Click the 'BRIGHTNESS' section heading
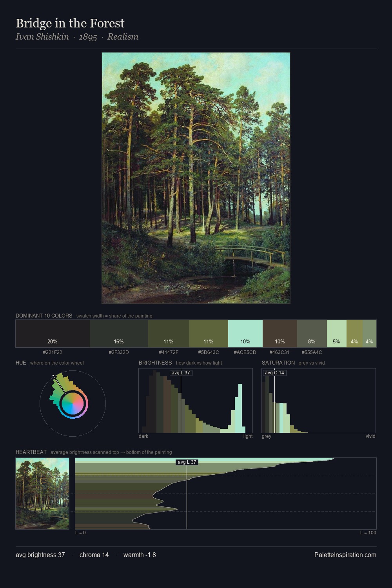The image size is (392, 588). (x=155, y=363)
